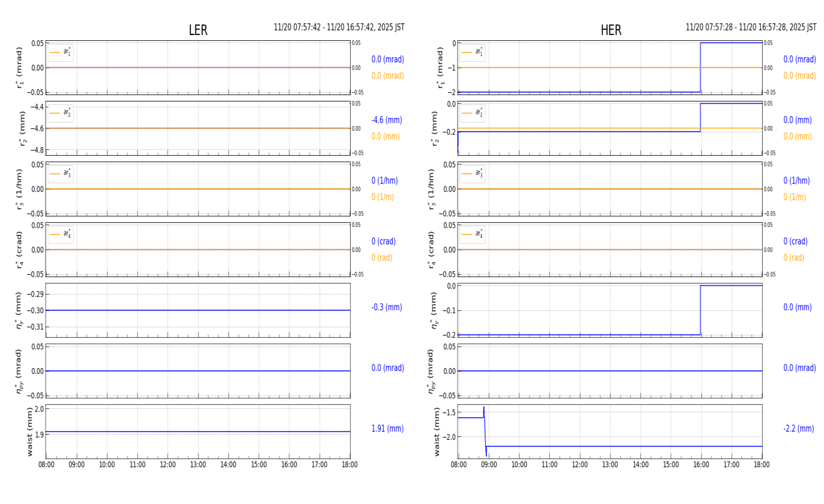Click the ∂r4* legend in HER plot

473,235
